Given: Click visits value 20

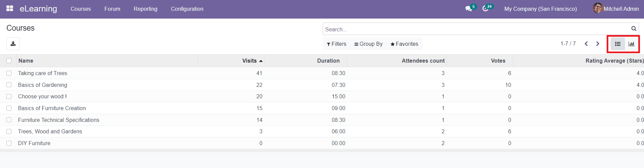Looking at the screenshot, I should 259,96.
